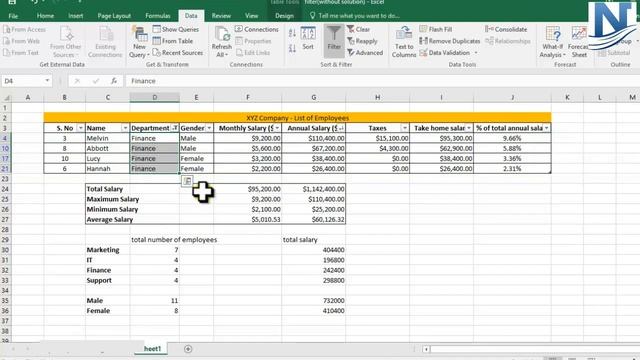
Task: Choose From Table query option
Action: pyautogui.click(x=172, y=41)
